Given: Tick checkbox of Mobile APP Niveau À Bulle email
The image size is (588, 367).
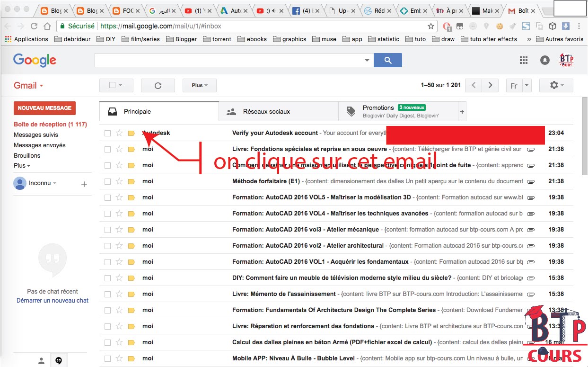Looking at the screenshot, I should click(107, 358).
